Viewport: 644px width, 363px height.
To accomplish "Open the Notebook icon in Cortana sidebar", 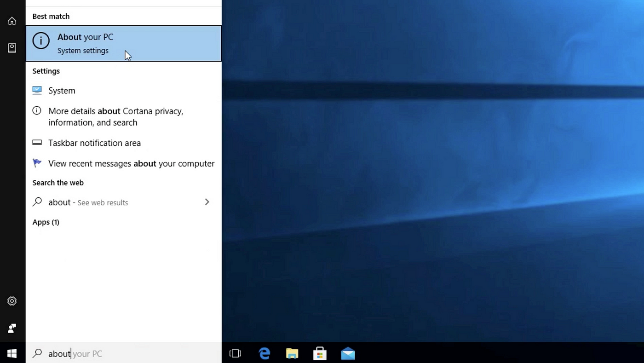I will (12, 48).
